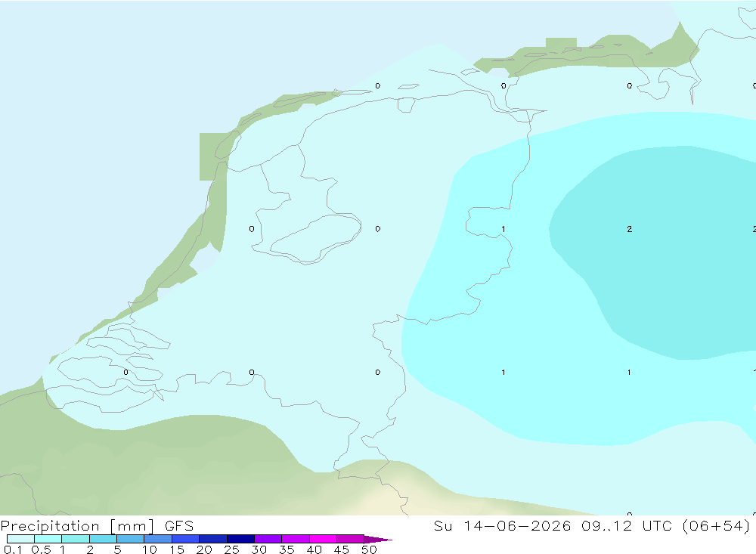Click the 40–45 mm magenta legend swatch
The height and width of the screenshot is (554, 756).
click(x=323, y=539)
